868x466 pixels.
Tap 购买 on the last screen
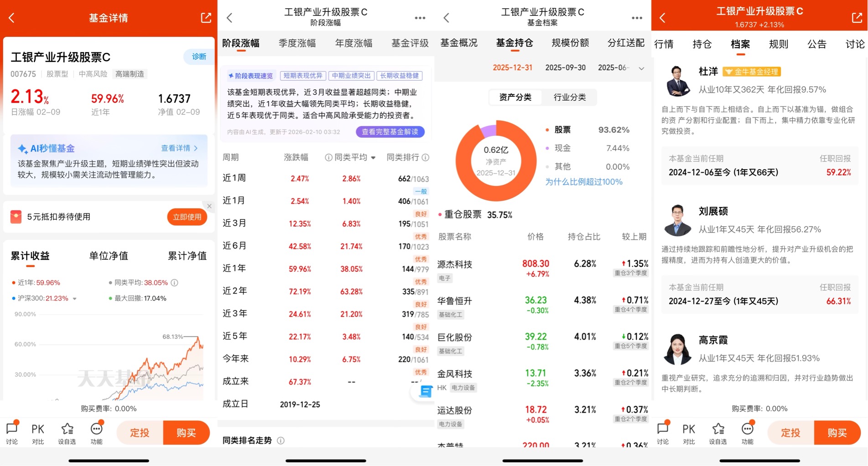837,433
